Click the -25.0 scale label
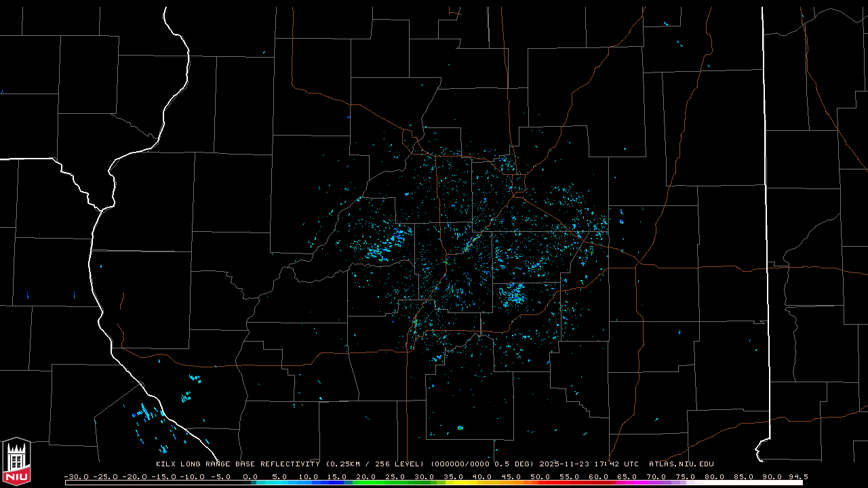This screenshot has height=488, width=868. 105,476
